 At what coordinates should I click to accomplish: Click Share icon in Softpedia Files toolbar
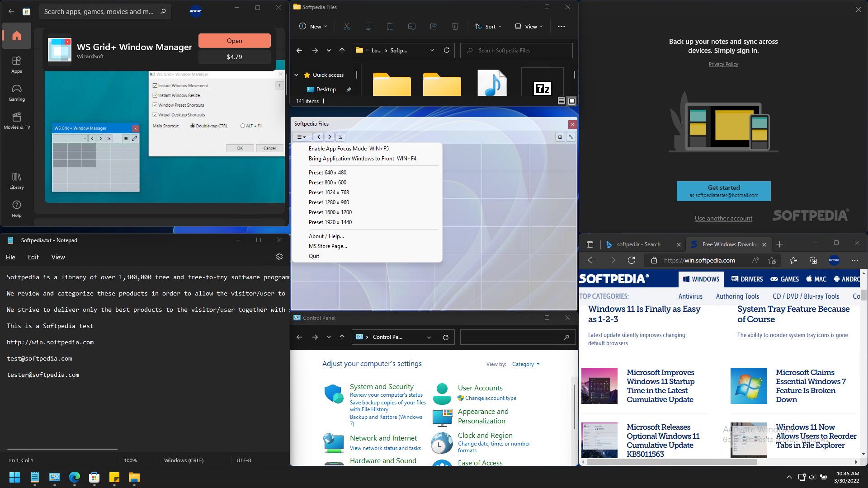point(434,27)
